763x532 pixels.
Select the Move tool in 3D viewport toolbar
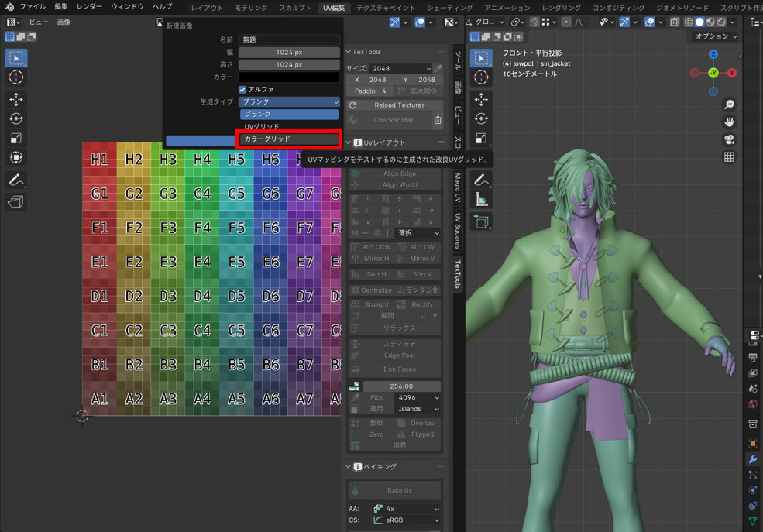[x=481, y=100]
